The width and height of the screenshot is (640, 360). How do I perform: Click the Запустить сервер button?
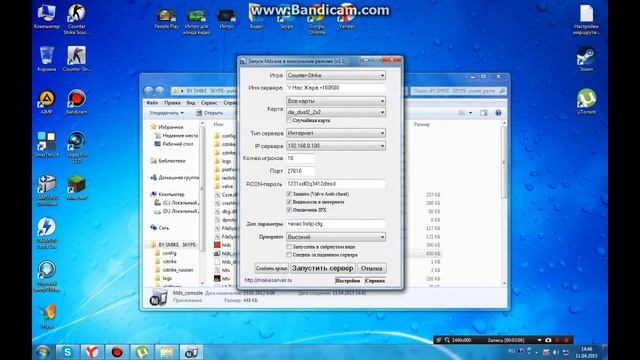(x=322, y=268)
